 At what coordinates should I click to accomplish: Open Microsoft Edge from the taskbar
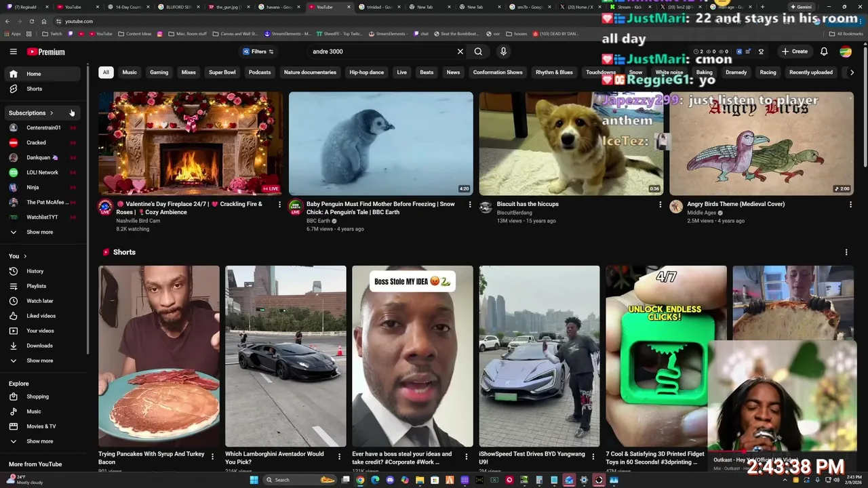(x=375, y=480)
